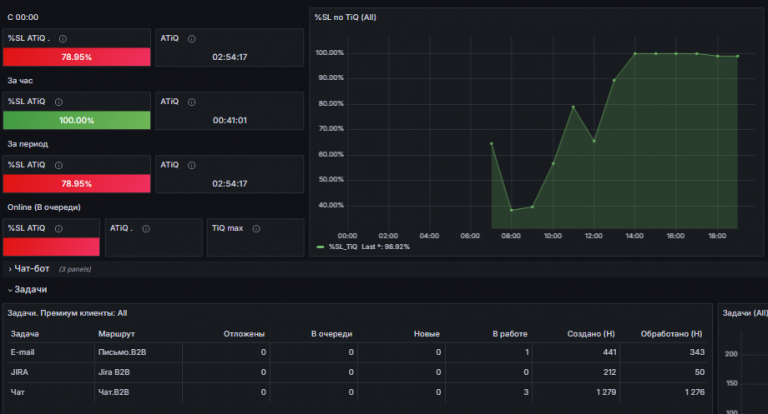Click the empty red %SL ATiQ bar in Online
Viewport: 768px width, 414px height.
51,247
